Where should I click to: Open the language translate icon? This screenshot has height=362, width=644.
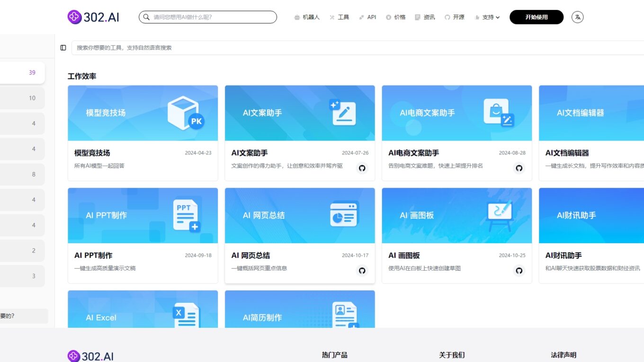click(x=577, y=17)
